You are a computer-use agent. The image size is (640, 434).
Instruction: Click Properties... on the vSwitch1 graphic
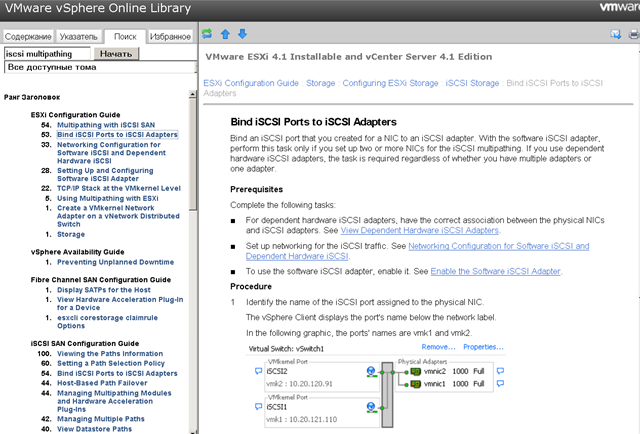coord(483,347)
